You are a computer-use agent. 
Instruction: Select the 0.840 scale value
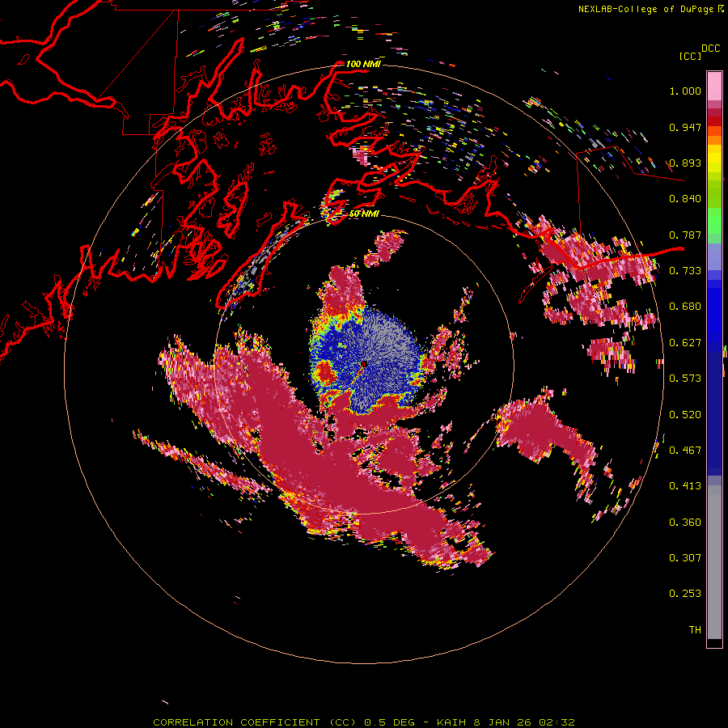[x=685, y=199]
